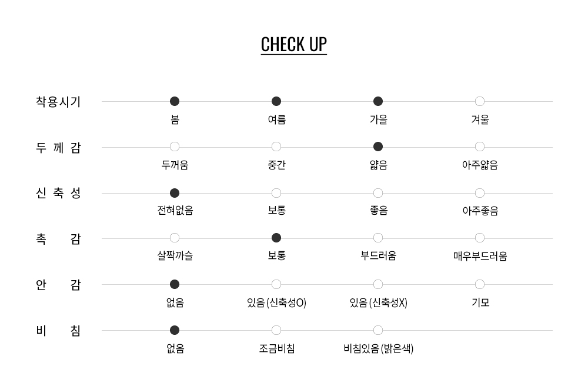Image resolution: width=588 pixels, height=389 pixels.
Task: Click the 가을 season dot
Action: tap(378, 101)
